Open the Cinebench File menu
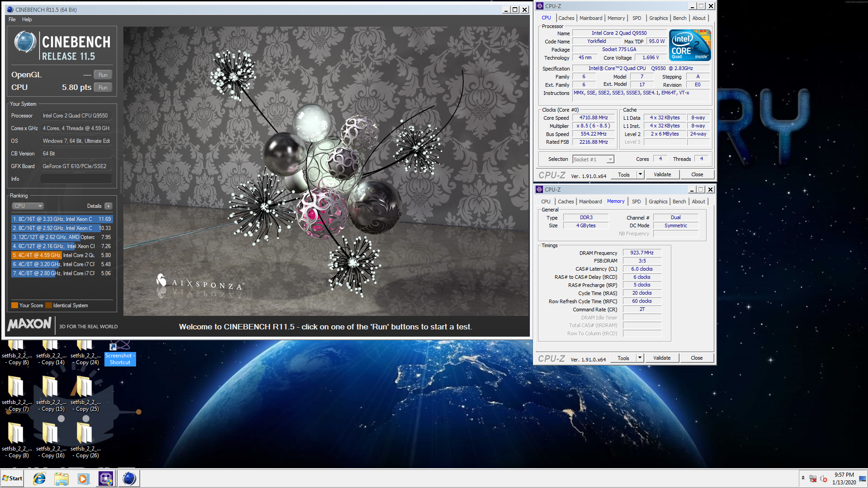The height and width of the screenshot is (488, 868). 12,19
